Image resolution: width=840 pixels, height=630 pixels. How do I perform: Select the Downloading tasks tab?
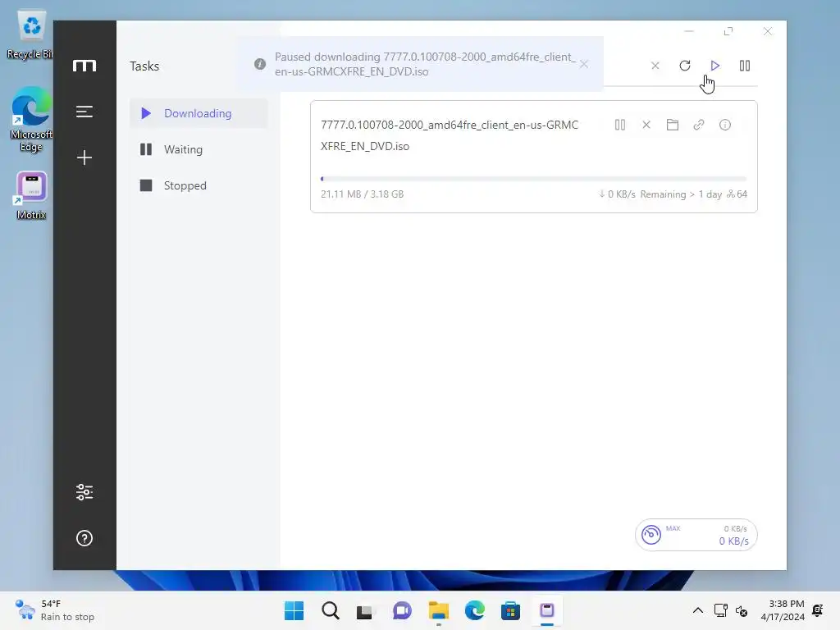point(199,113)
